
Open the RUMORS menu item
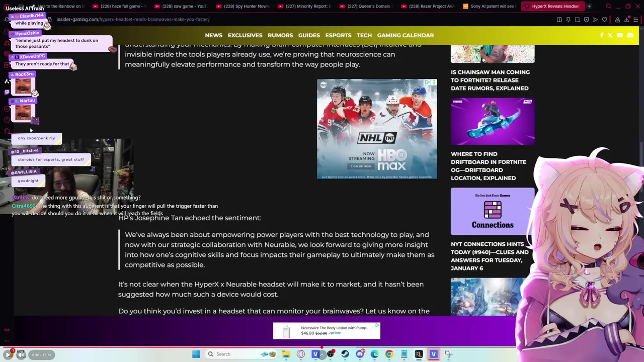point(280,35)
